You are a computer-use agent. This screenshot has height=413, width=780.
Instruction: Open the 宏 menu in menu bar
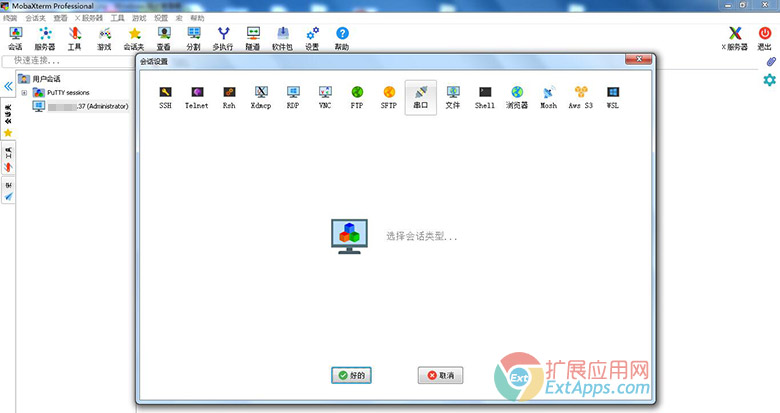tap(179, 18)
